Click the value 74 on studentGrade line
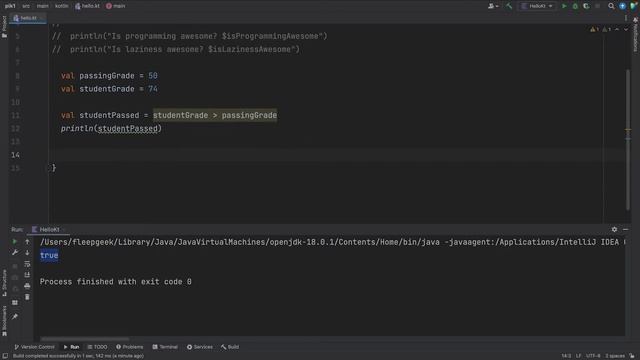640x360 pixels. pyautogui.click(x=153, y=89)
